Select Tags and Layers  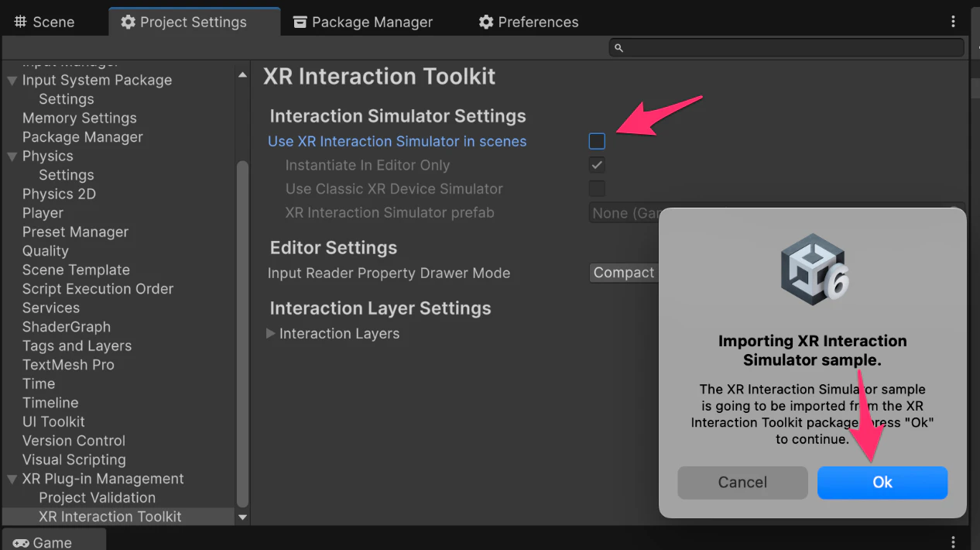[x=77, y=346]
